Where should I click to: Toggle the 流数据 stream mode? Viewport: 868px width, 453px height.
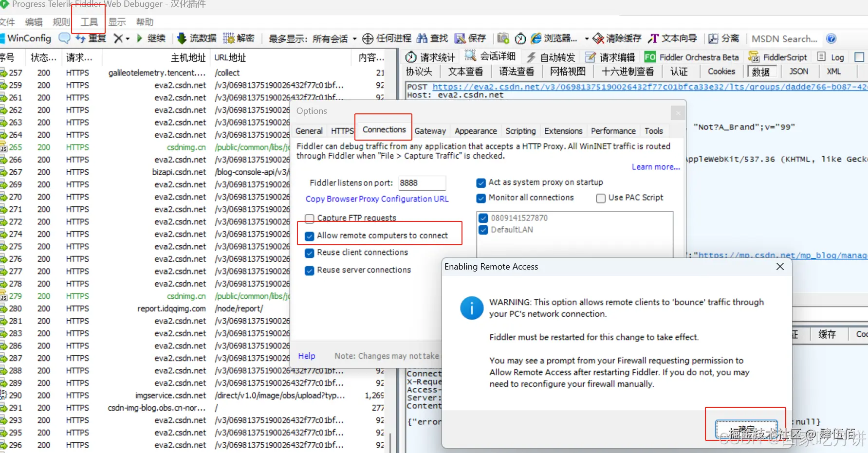point(197,38)
